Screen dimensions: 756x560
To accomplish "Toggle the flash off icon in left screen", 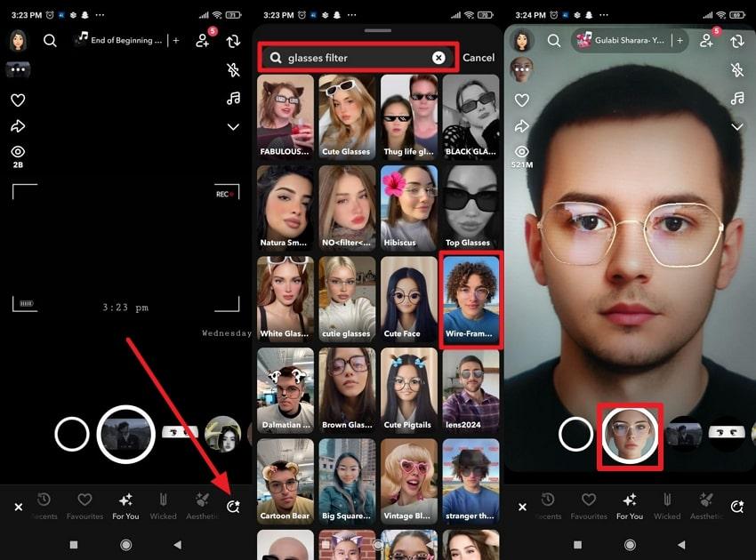I will coord(233,70).
